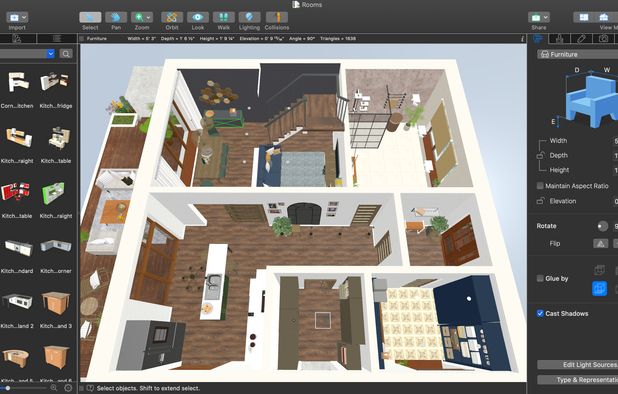Adjust the library thumbnail size slider
The width and height of the screenshot is (618, 394).
tap(8, 388)
